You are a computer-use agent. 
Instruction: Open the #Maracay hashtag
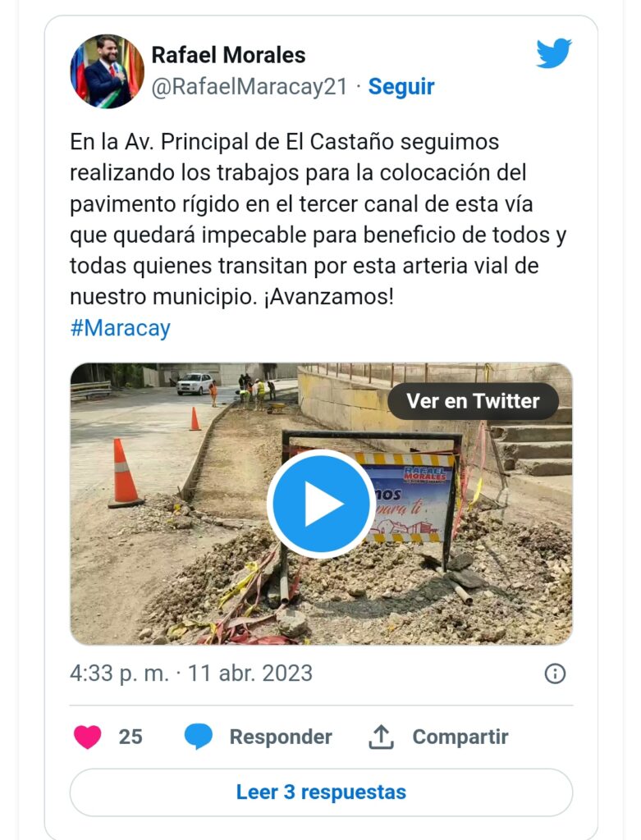click(120, 328)
